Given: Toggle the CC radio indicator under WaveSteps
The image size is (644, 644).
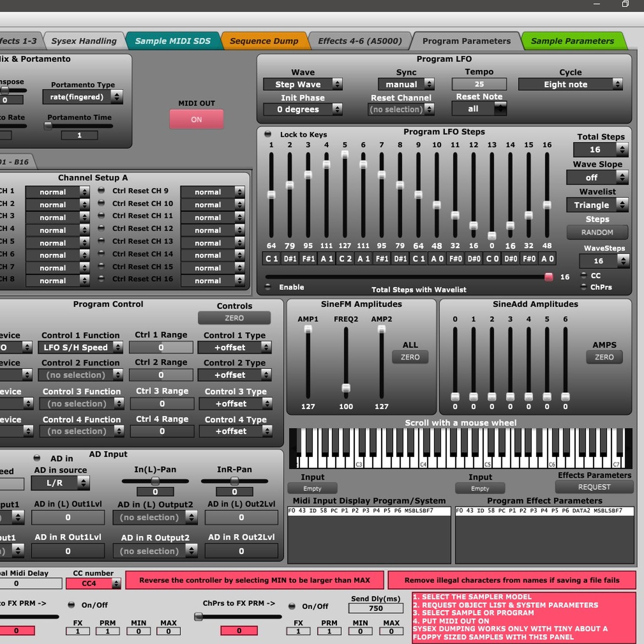Looking at the screenshot, I should click(584, 275).
